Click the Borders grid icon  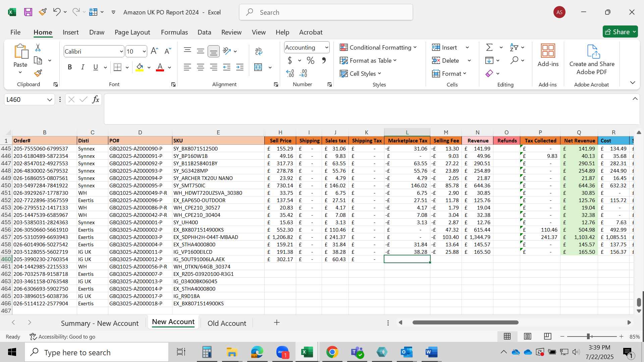point(117,67)
